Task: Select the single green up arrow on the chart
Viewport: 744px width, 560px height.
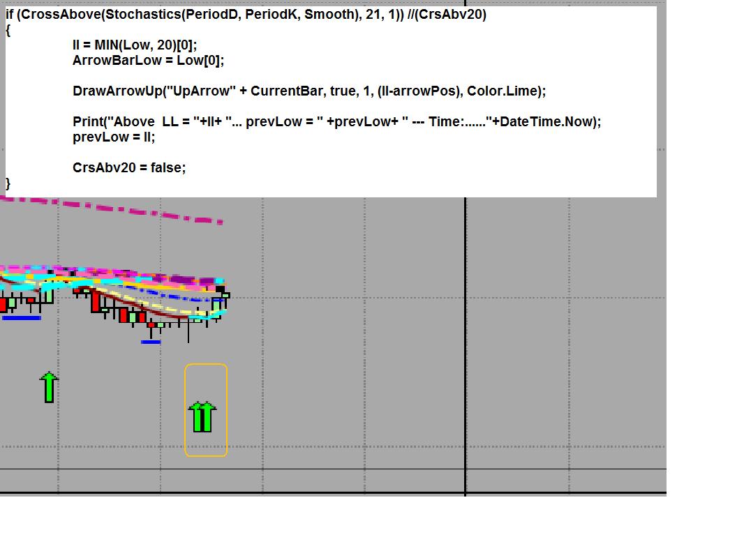Action: pos(49,388)
